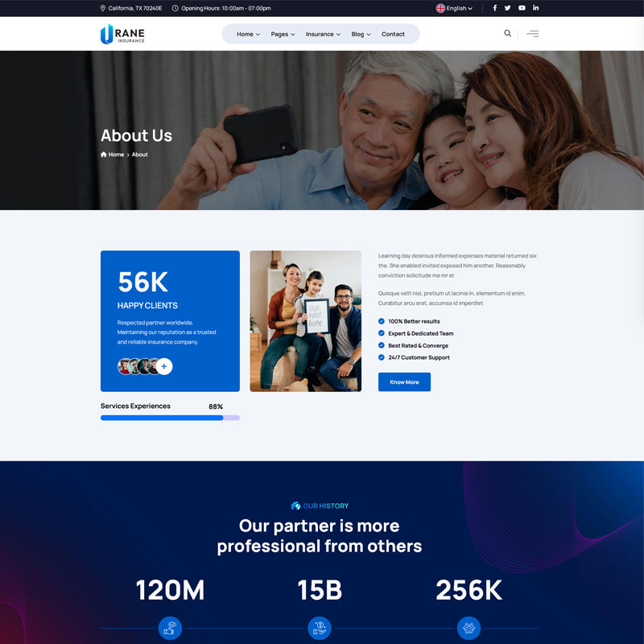The height and width of the screenshot is (644, 644).
Task: Click the Services Experiences progress bar
Action: (170, 418)
